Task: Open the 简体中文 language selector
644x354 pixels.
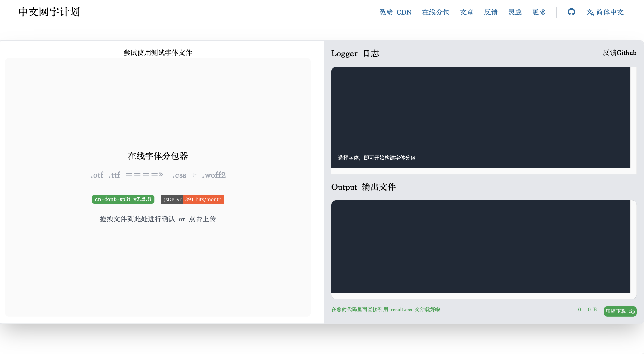Action: point(605,12)
